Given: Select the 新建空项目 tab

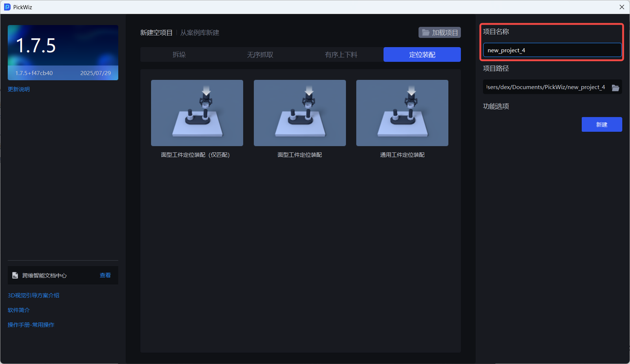Looking at the screenshot, I should click(157, 32).
